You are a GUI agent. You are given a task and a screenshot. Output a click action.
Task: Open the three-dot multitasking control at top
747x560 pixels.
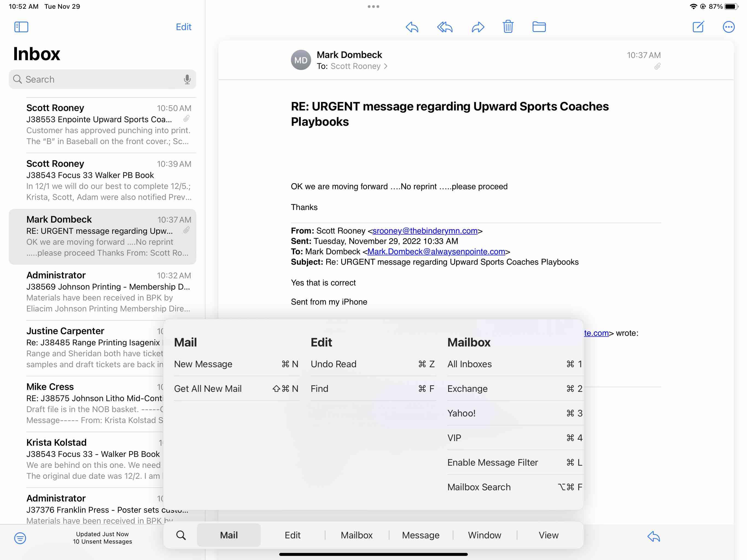[x=373, y=6]
